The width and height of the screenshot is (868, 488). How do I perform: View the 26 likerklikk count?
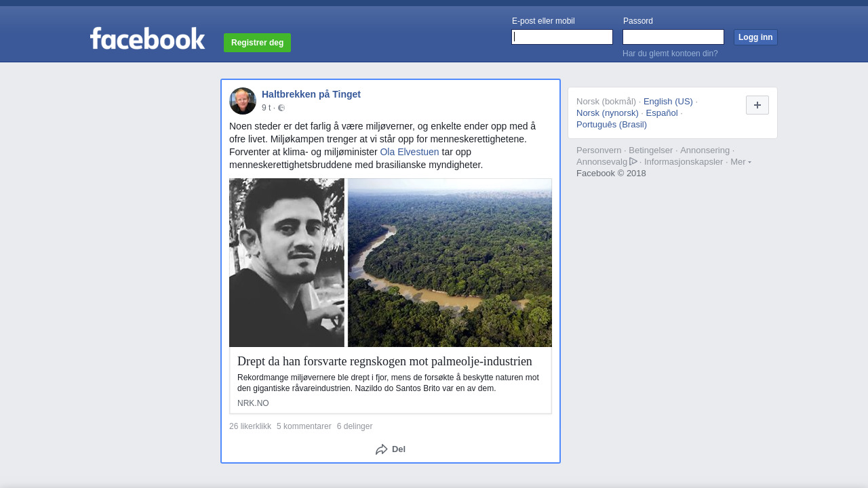250,426
